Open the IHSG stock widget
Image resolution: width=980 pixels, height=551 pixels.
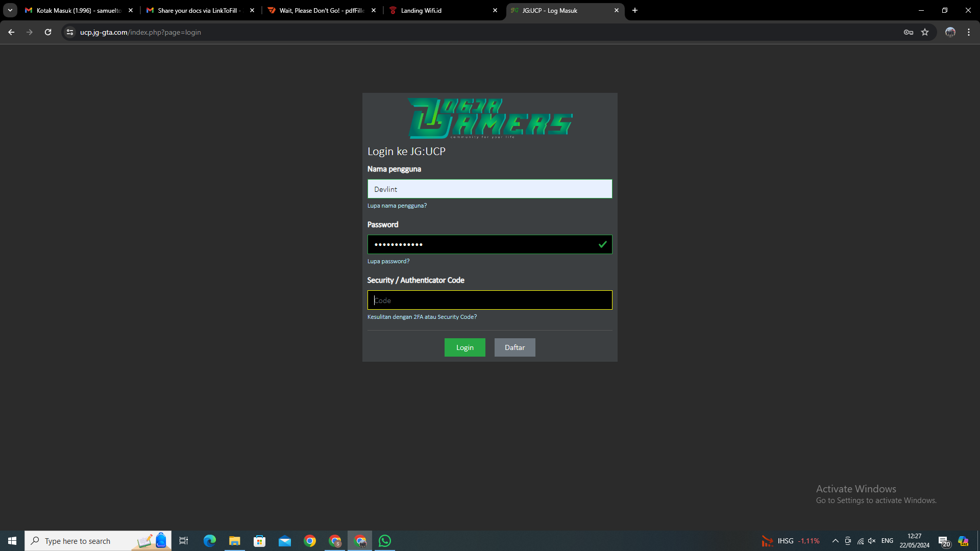point(791,541)
